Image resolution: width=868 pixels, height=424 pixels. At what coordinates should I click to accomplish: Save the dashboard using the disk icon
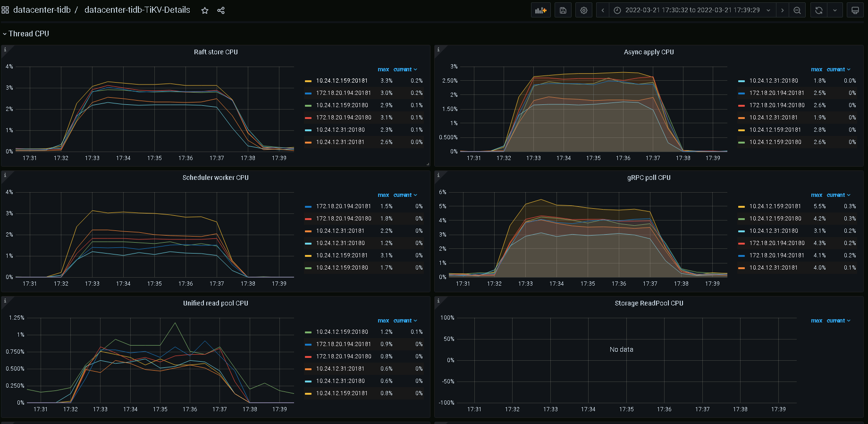pyautogui.click(x=563, y=10)
